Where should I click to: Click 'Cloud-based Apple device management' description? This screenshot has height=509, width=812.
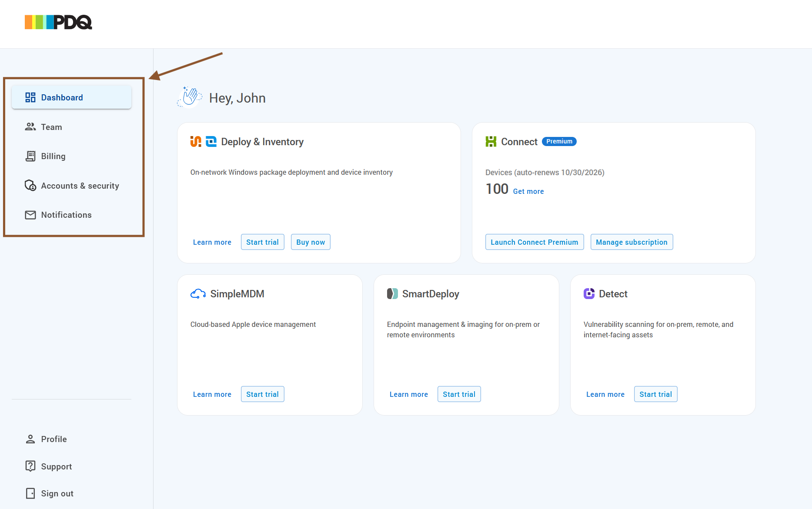[253, 325]
